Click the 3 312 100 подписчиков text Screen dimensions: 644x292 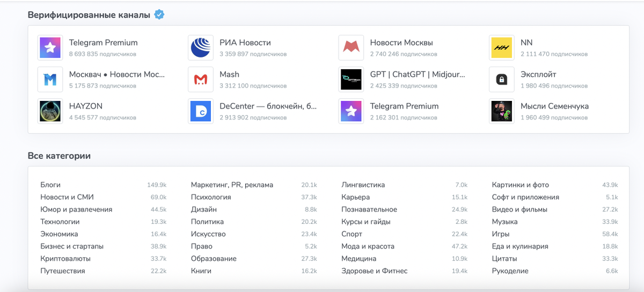click(253, 86)
